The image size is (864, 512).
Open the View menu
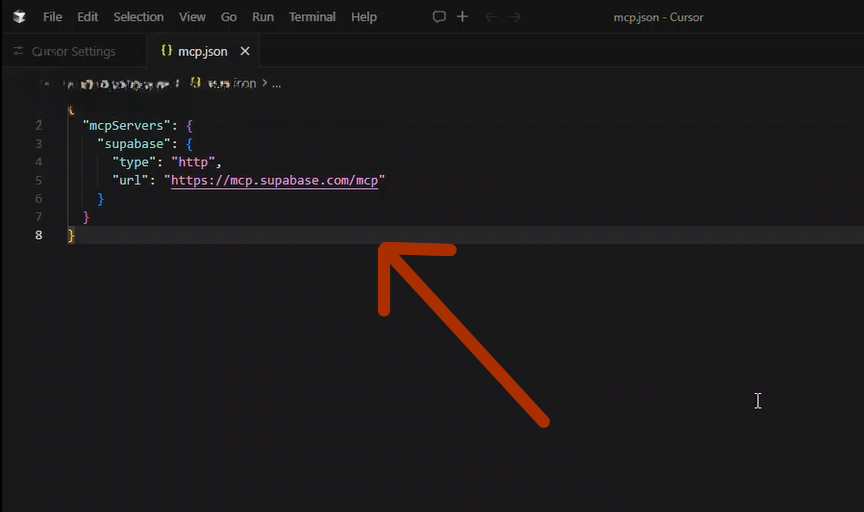point(192,17)
